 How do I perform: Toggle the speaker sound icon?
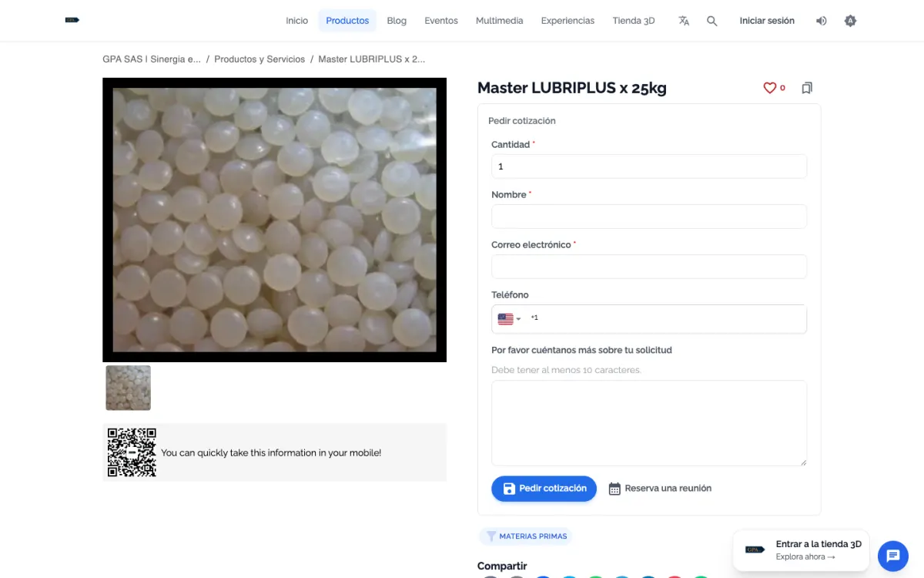tap(822, 21)
